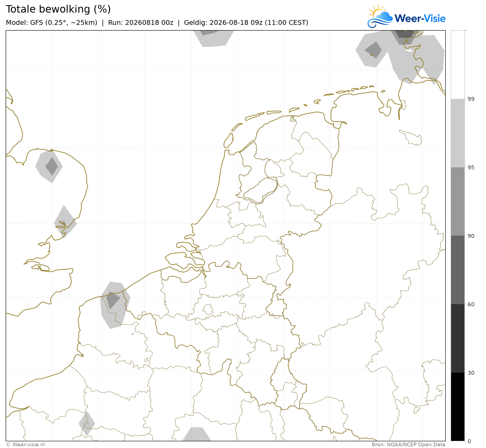Click the Weer-Visie sun and cloud logo
This screenshot has width=486, height=448.
pyautogui.click(x=380, y=16)
